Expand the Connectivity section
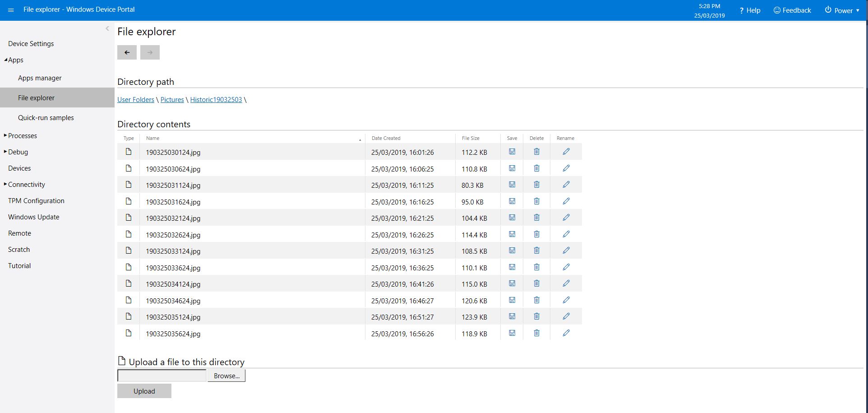 5,184
